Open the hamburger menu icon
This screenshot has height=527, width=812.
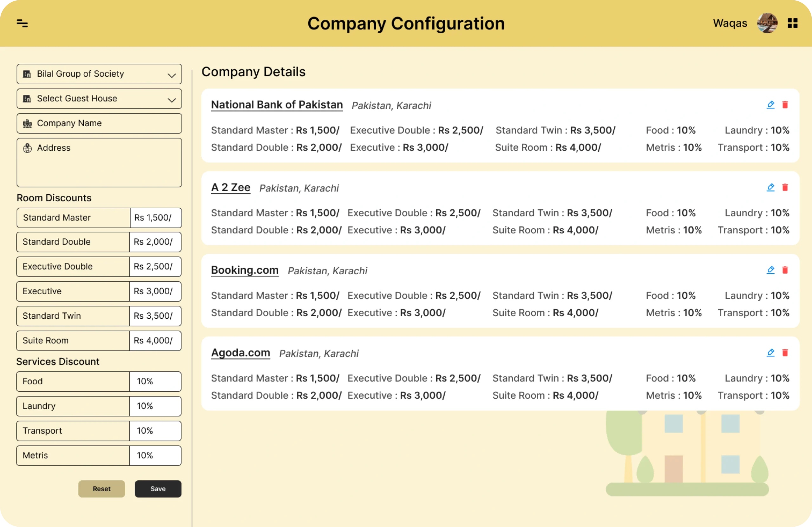click(x=22, y=23)
